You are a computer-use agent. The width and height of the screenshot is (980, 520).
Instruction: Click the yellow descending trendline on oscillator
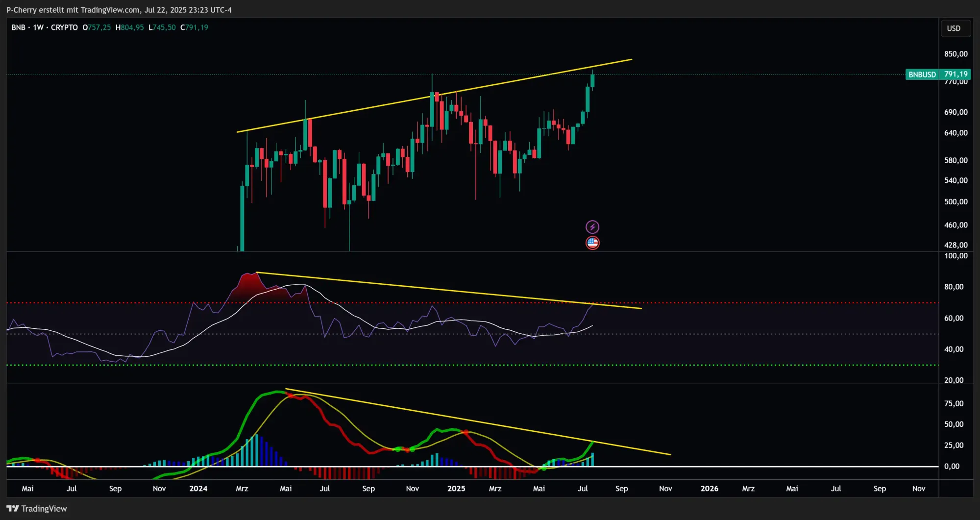point(478,422)
